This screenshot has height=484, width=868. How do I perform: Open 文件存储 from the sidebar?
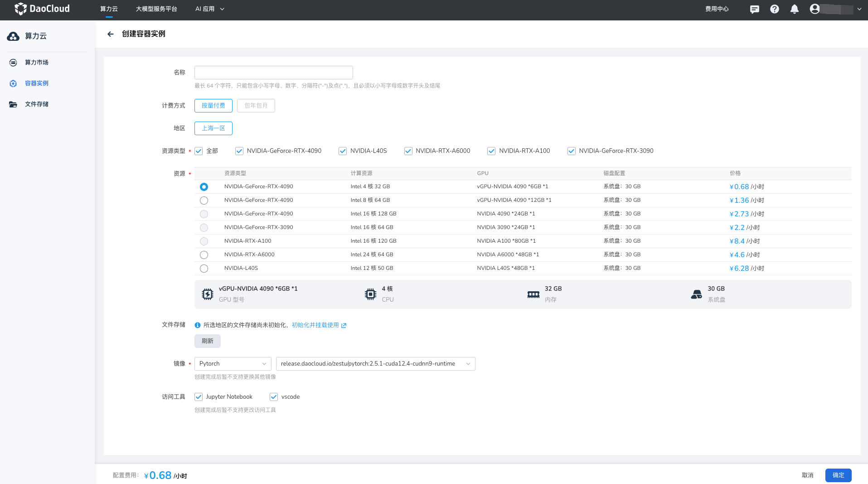pyautogui.click(x=36, y=104)
